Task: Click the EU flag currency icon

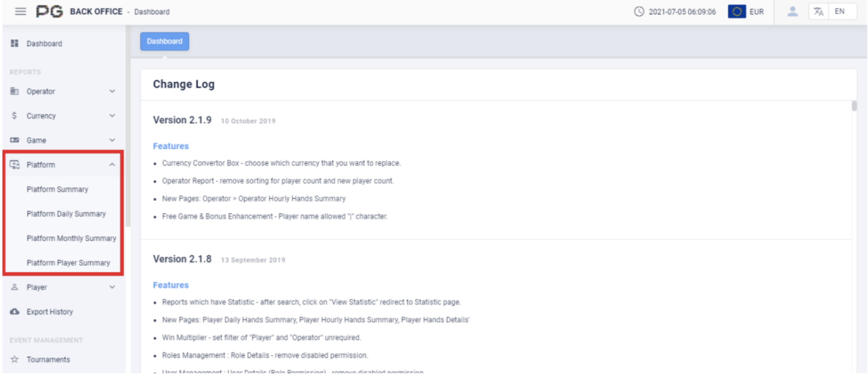Action: click(x=737, y=11)
